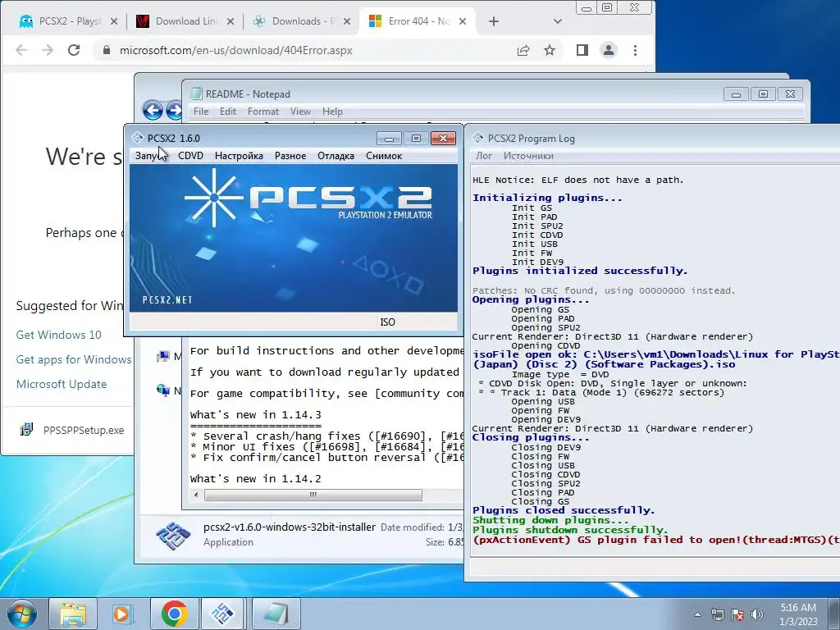Click the Chrome address bar URL
This screenshot has width=840, height=630.
(x=235, y=50)
